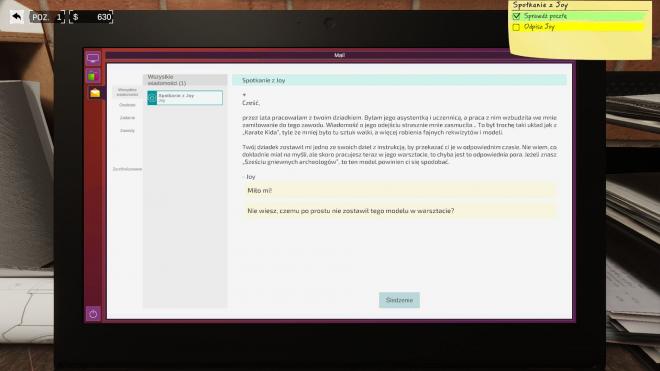Select 'Wszystkie wiadomości' sidebar filter
Image resolution: width=660 pixels, height=371 pixels.
point(127,92)
